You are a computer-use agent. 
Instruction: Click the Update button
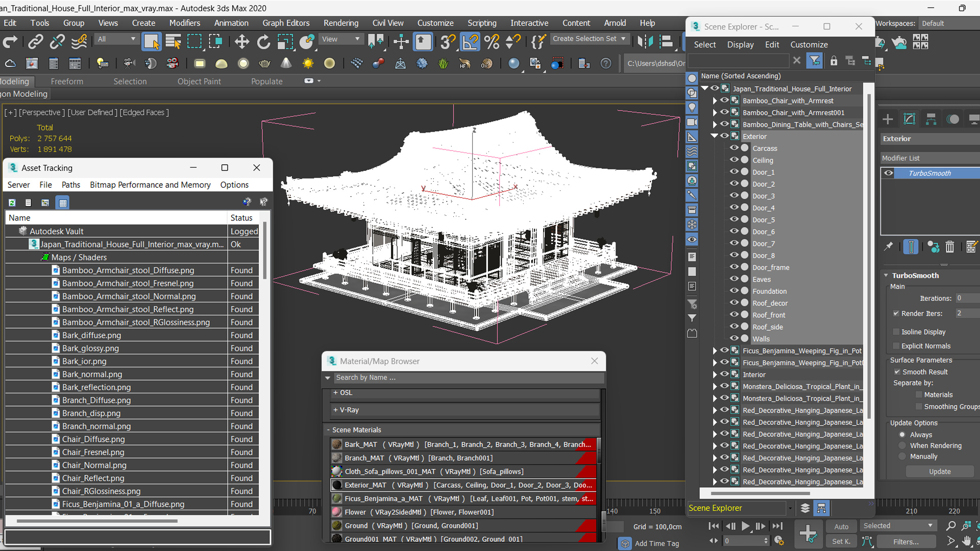[x=940, y=471]
